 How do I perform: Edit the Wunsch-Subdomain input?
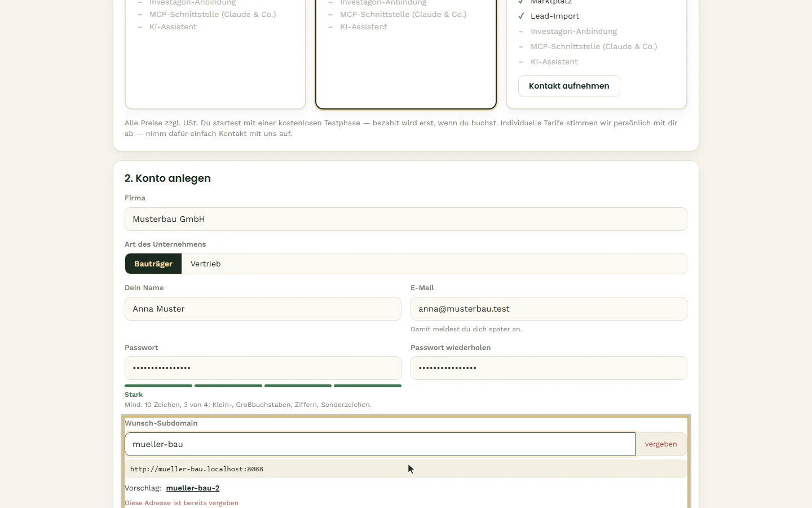[x=380, y=444]
